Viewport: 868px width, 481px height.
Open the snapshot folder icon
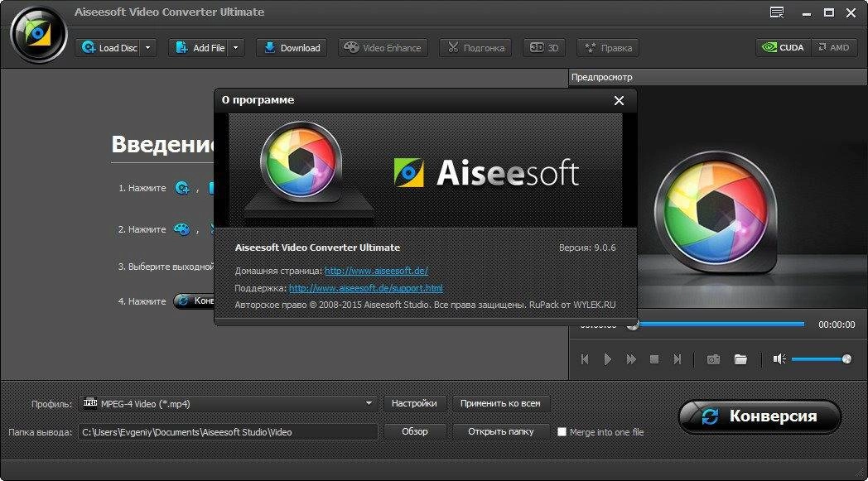pyautogui.click(x=740, y=359)
